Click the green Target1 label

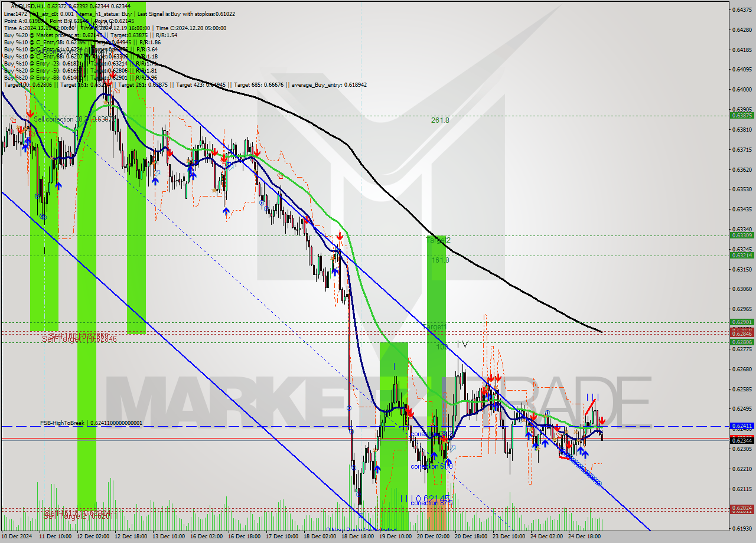(x=435, y=326)
